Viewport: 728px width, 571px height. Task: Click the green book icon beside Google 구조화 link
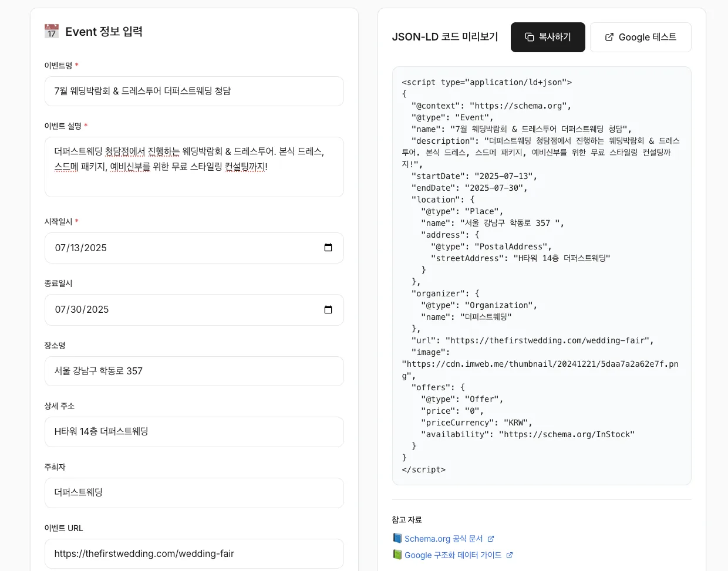point(397,555)
